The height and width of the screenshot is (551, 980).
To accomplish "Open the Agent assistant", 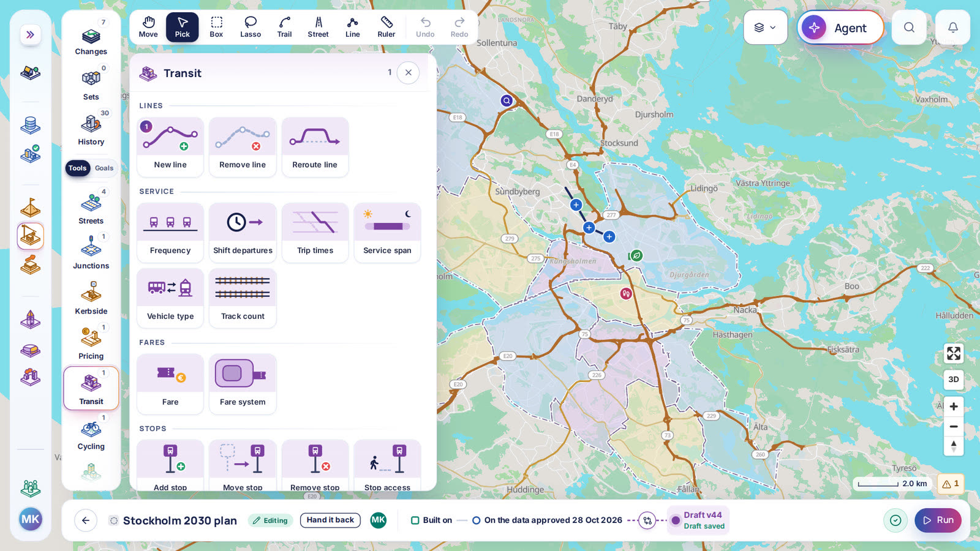I will 840,28.
